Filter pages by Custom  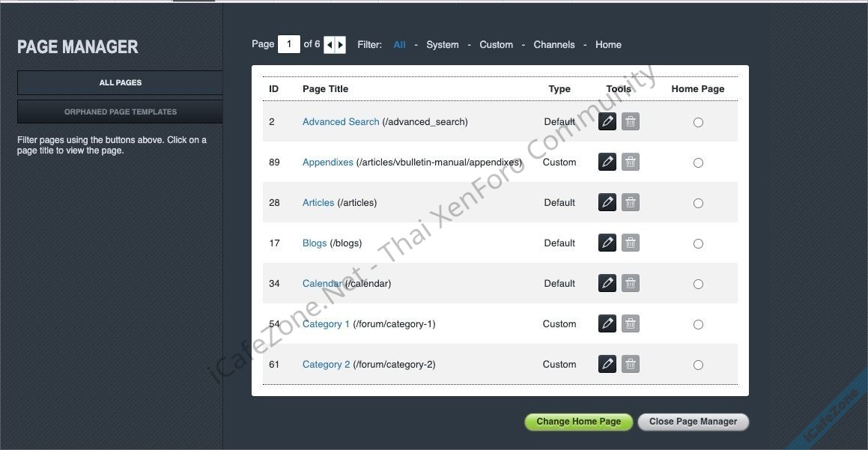tap(496, 45)
